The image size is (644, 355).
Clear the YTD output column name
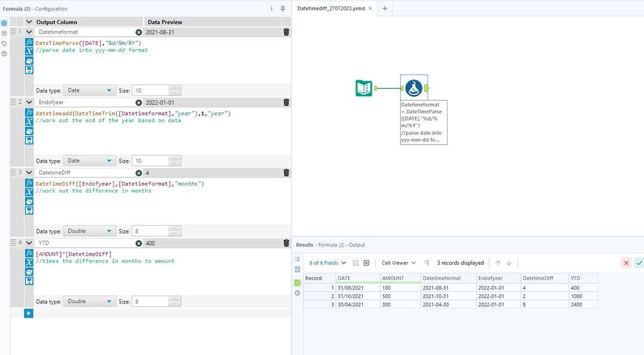[x=139, y=243]
